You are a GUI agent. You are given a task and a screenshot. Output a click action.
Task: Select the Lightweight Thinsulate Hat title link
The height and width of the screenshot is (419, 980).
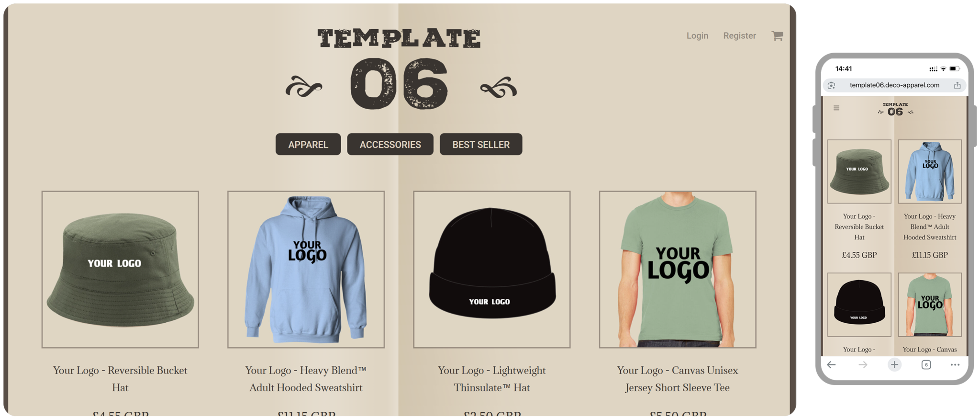pyautogui.click(x=492, y=379)
